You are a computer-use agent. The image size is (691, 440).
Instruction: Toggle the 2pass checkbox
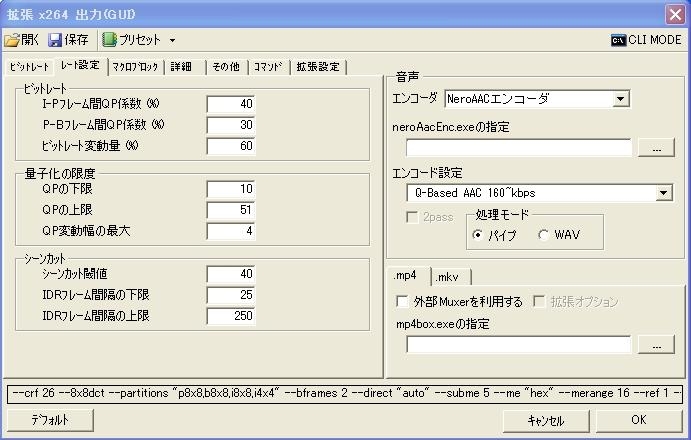tap(412, 217)
